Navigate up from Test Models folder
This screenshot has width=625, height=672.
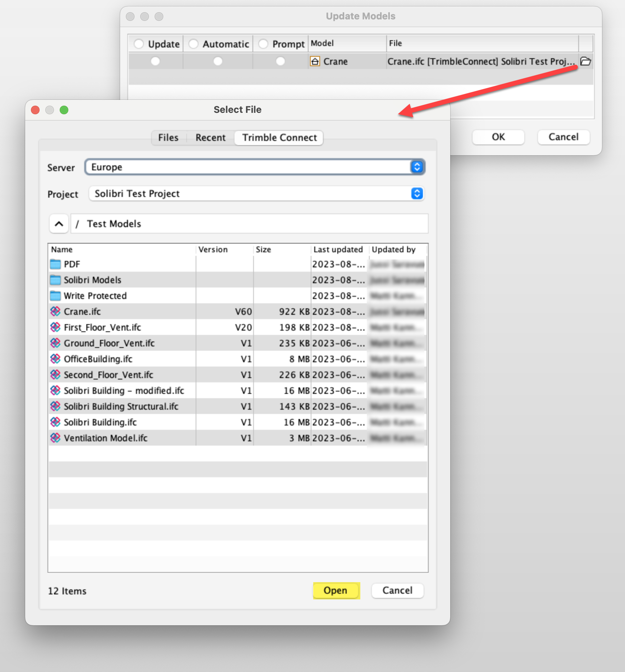[58, 224]
